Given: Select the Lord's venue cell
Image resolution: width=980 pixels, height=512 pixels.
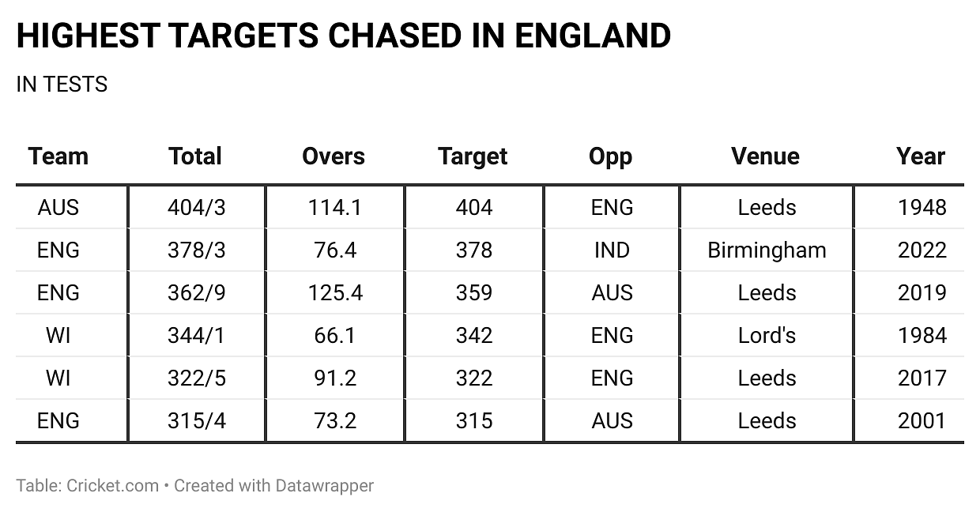Looking at the screenshot, I should click(767, 336).
